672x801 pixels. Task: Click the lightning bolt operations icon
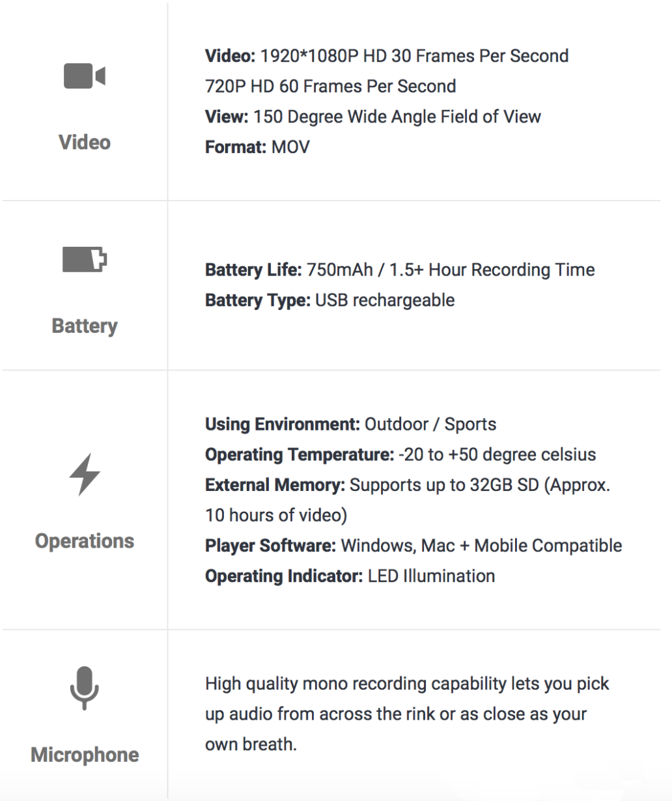pyautogui.click(x=85, y=474)
